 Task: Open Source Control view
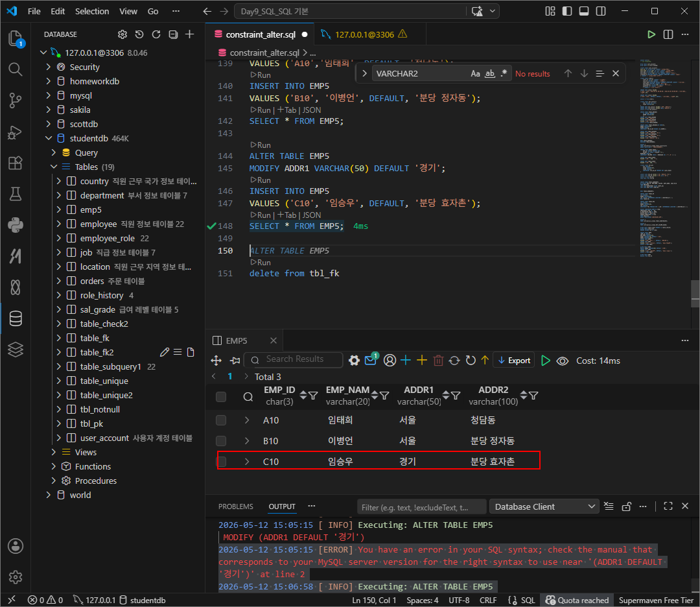click(15, 101)
